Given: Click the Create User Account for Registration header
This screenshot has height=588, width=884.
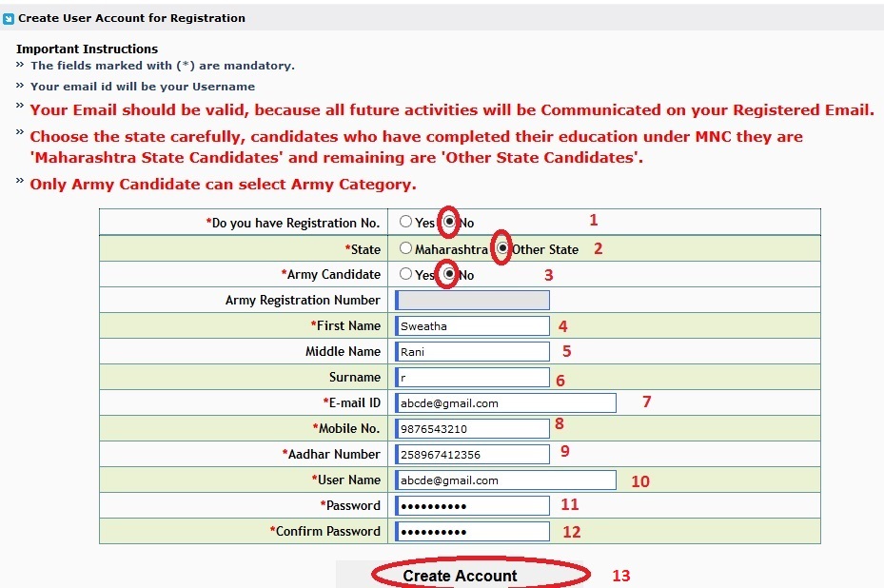Looking at the screenshot, I should click(x=131, y=18).
